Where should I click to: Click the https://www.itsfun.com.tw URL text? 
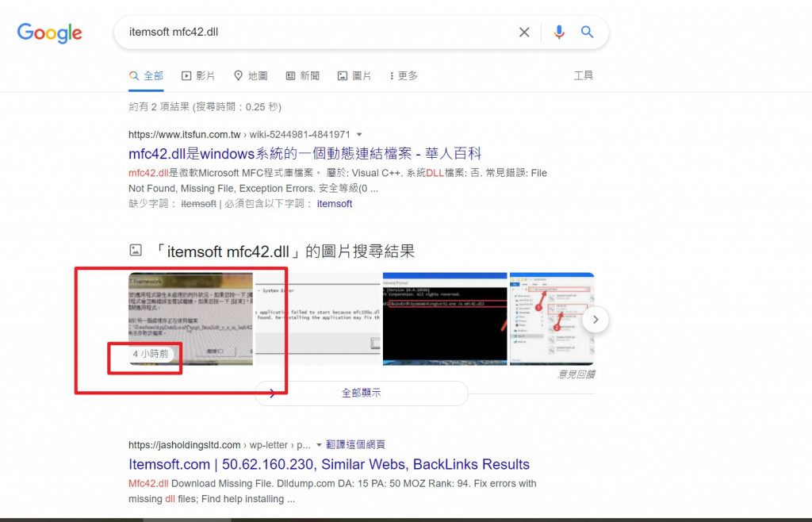pyautogui.click(x=184, y=135)
